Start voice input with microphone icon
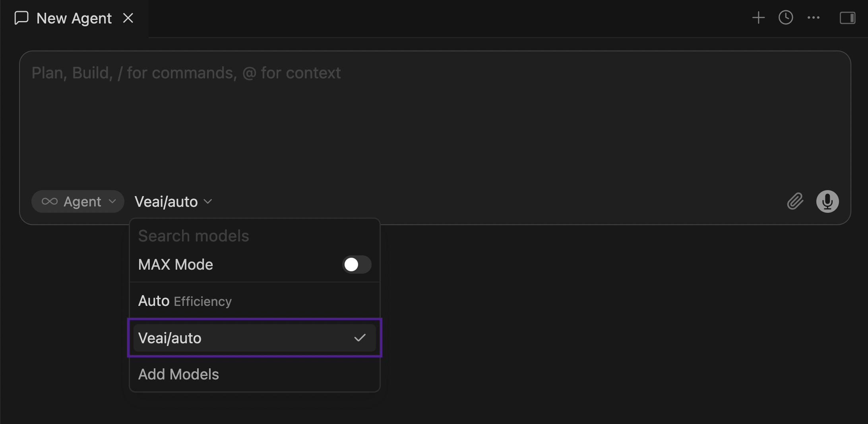868x424 pixels. (827, 201)
